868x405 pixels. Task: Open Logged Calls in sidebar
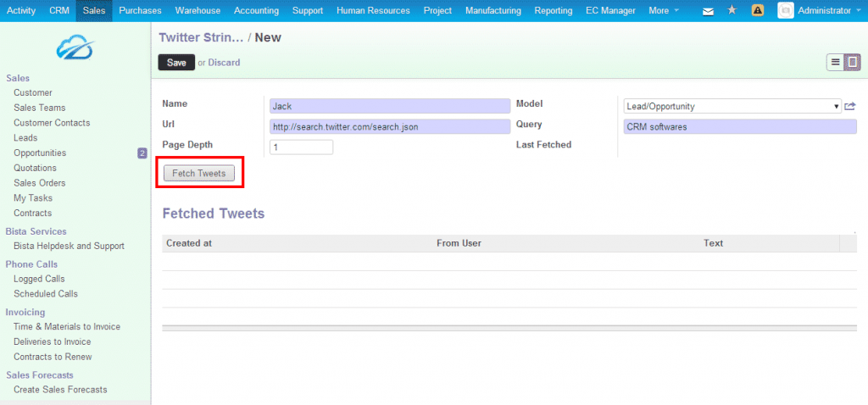tap(39, 279)
